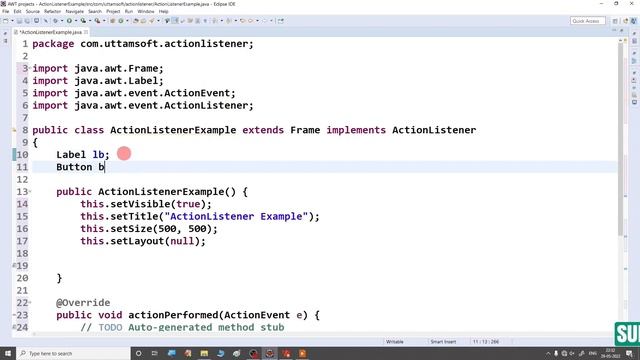Open the New Java Class dropdown arrow

pos(127,21)
